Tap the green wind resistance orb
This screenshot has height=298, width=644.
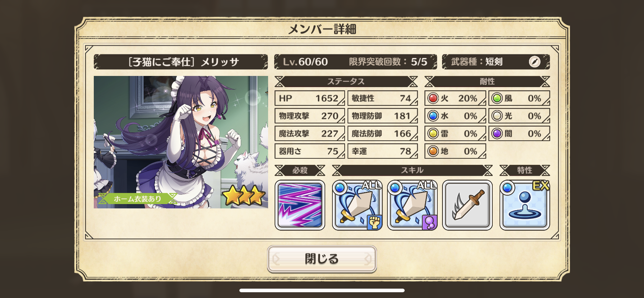pyautogui.click(x=497, y=98)
